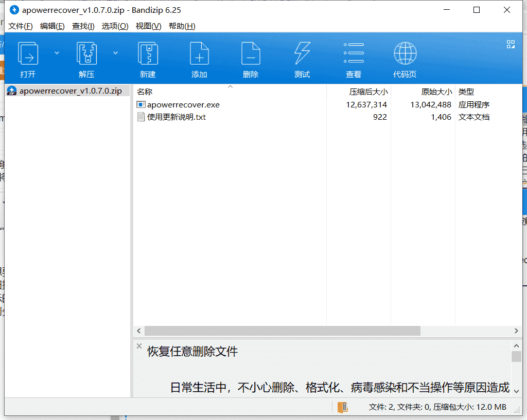Image resolution: width=527 pixels, height=420 pixels.
Task: Expand the dropdown arrow next to 解压
Action: [115, 53]
